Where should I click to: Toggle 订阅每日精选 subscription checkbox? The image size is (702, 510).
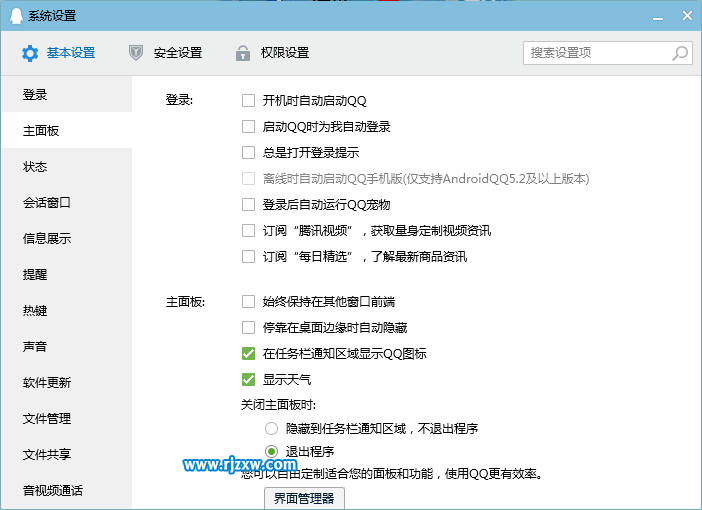pyautogui.click(x=248, y=257)
